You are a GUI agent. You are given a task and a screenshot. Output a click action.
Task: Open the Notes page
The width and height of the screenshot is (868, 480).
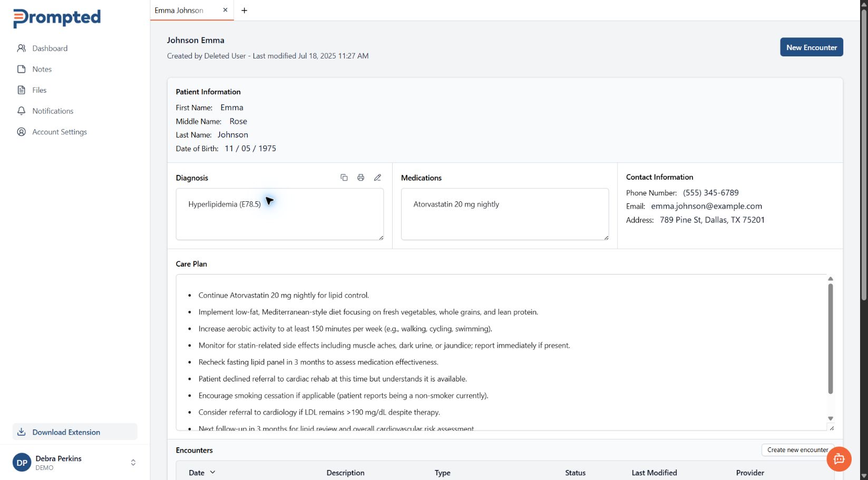tap(42, 69)
